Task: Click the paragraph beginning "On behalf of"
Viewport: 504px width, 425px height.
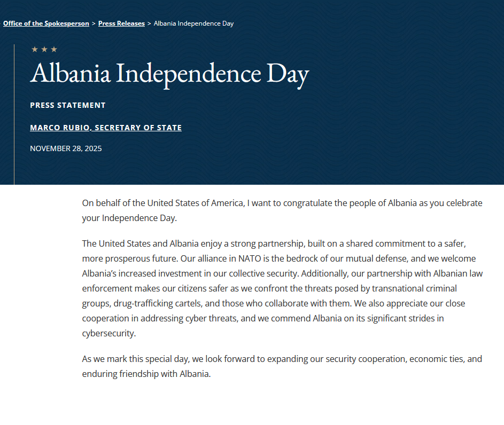Action: click(x=282, y=210)
